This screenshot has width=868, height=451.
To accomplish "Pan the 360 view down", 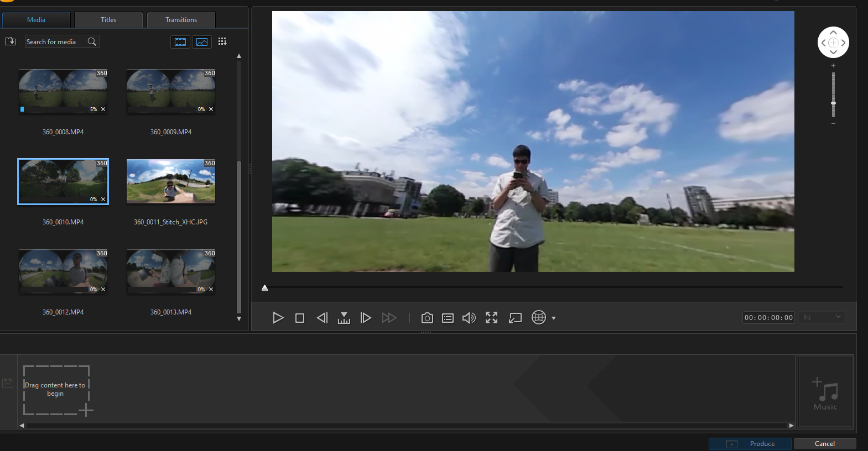I will (x=833, y=53).
